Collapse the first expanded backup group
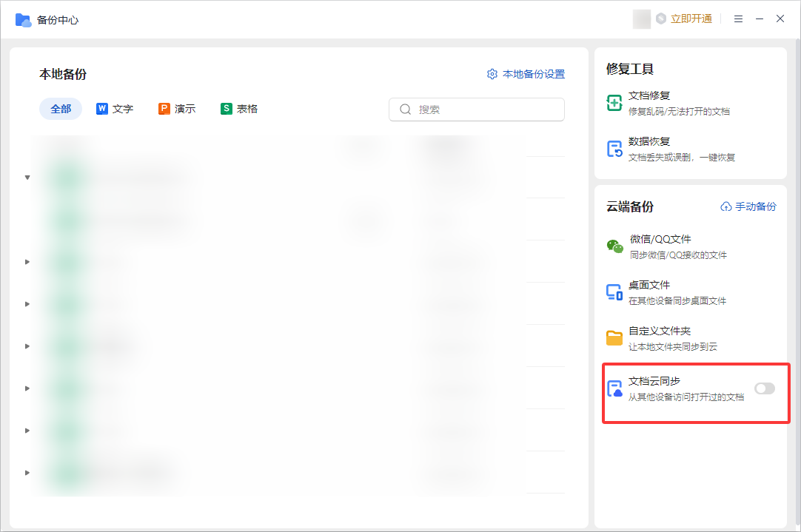Screen dimensions: 801x532 [27, 177]
